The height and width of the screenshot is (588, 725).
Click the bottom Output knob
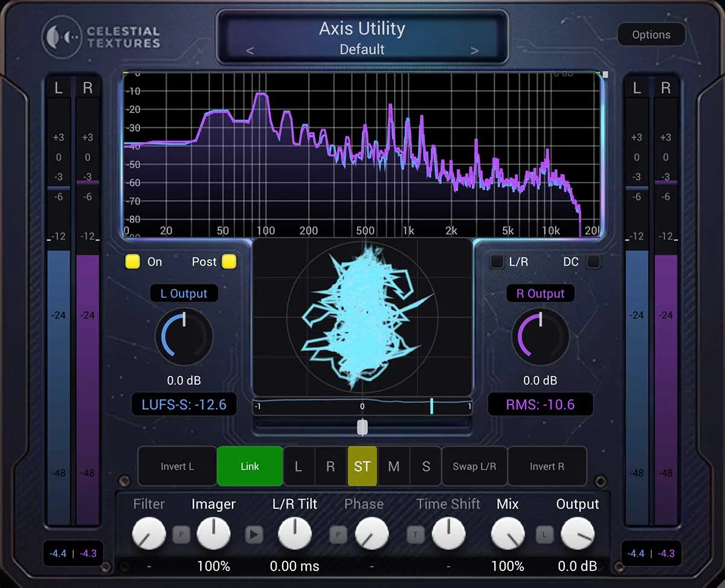tap(578, 534)
